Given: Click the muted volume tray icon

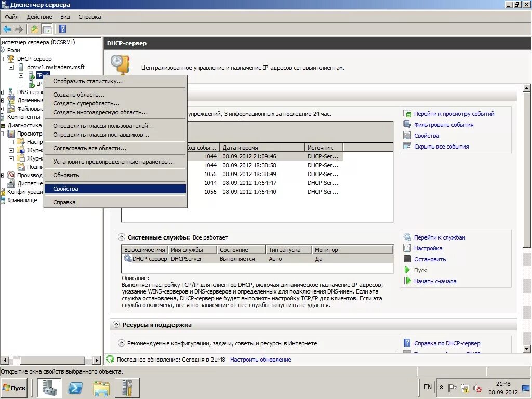Looking at the screenshot, I should (477, 388).
